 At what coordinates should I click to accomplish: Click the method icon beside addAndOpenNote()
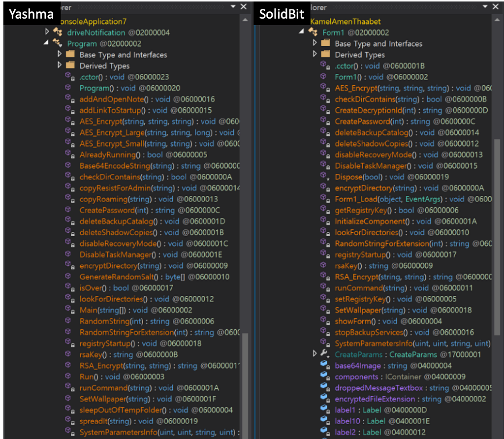[70, 98]
